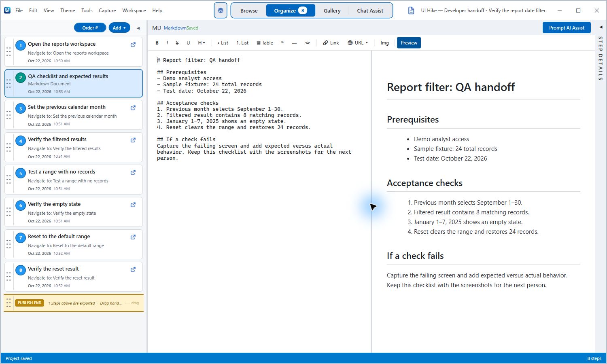Insert a blockquote
The image size is (607, 364).
tap(282, 43)
